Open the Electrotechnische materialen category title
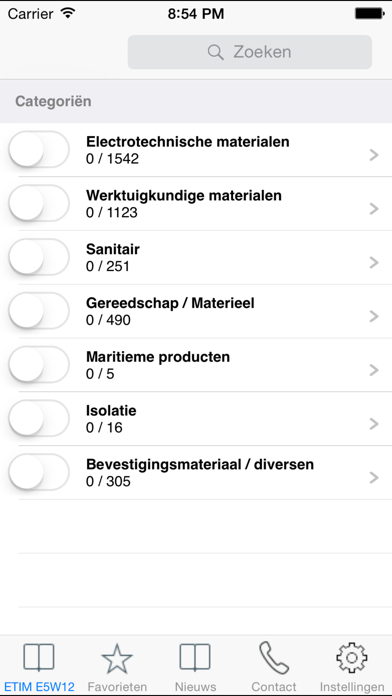This screenshot has width=392, height=696. tap(188, 142)
